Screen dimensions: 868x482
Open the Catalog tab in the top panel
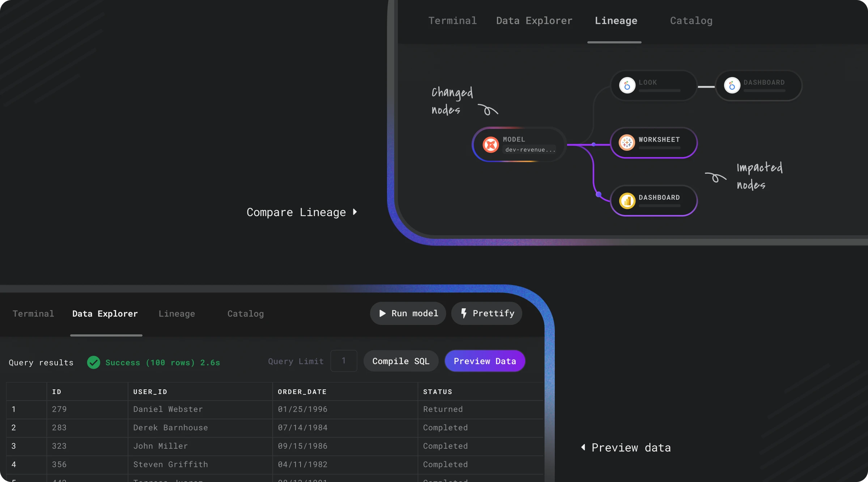point(691,21)
